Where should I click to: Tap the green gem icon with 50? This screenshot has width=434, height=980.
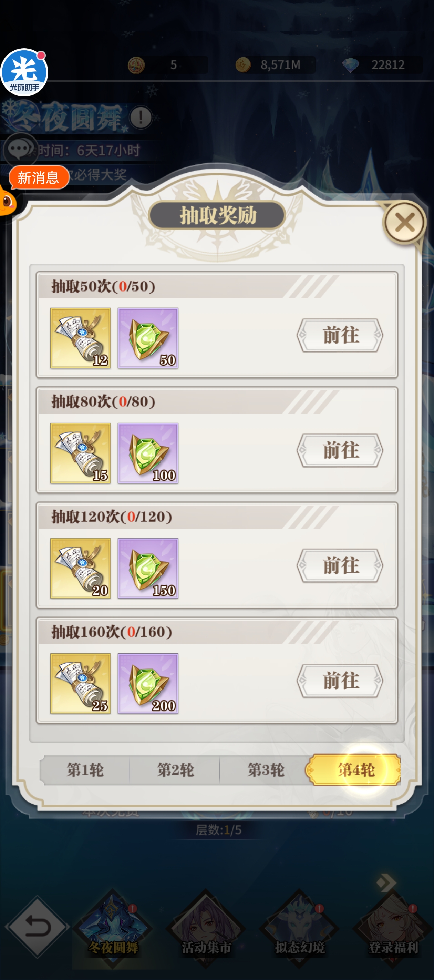(148, 338)
